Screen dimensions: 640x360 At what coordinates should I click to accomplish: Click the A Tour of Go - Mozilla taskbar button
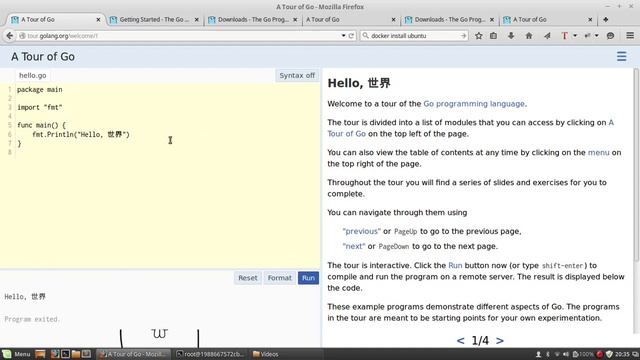(x=133, y=354)
